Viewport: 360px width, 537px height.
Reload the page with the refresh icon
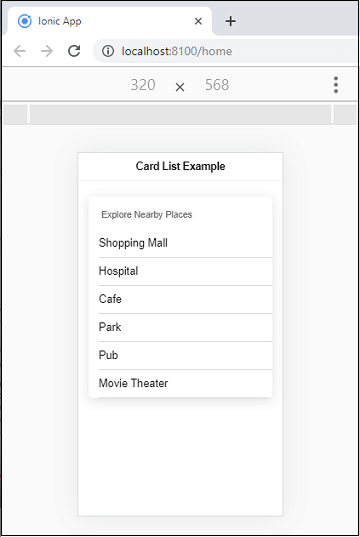tap(74, 51)
